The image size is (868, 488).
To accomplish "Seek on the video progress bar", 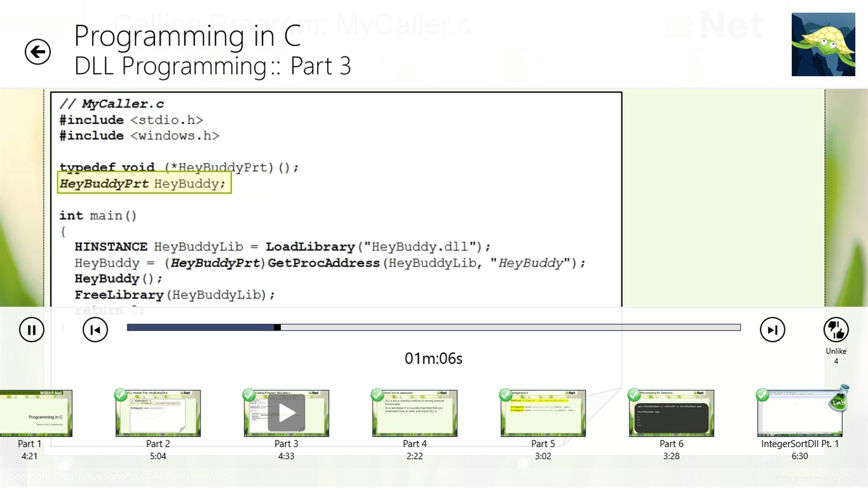I will click(434, 327).
